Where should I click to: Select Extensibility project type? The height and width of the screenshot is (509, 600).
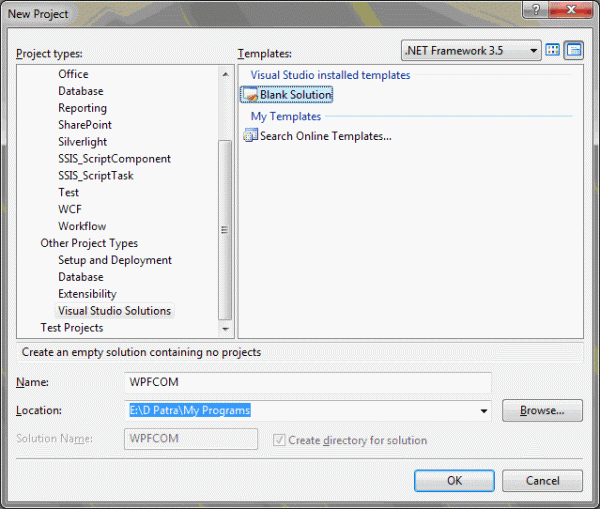point(87,294)
